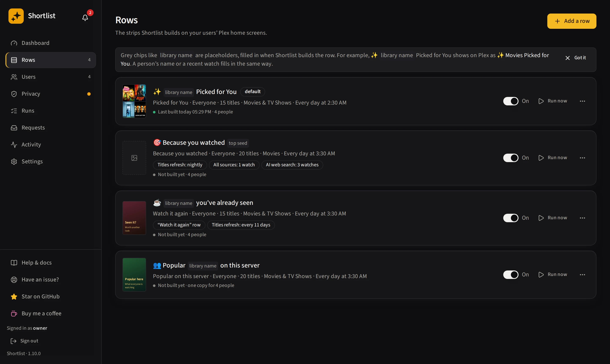Go to the Users page
This screenshot has height=364, width=610.
tap(51, 77)
